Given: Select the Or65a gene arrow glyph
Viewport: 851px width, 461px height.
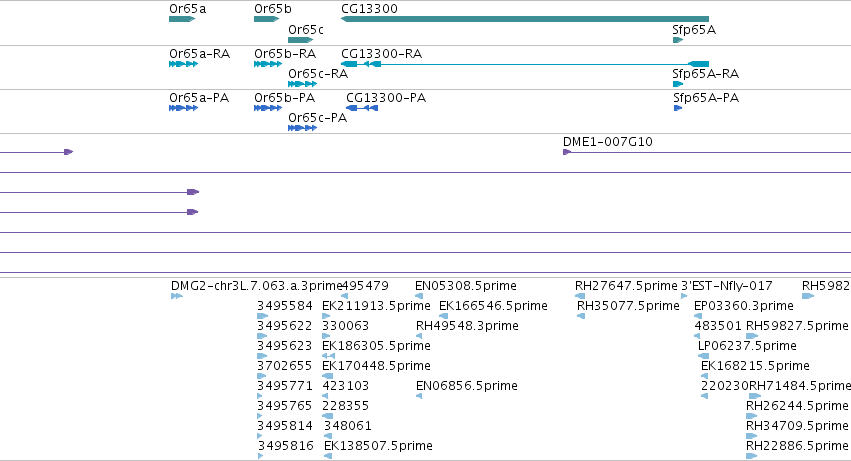Looking at the screenshot, I should [x=182, y=19].
